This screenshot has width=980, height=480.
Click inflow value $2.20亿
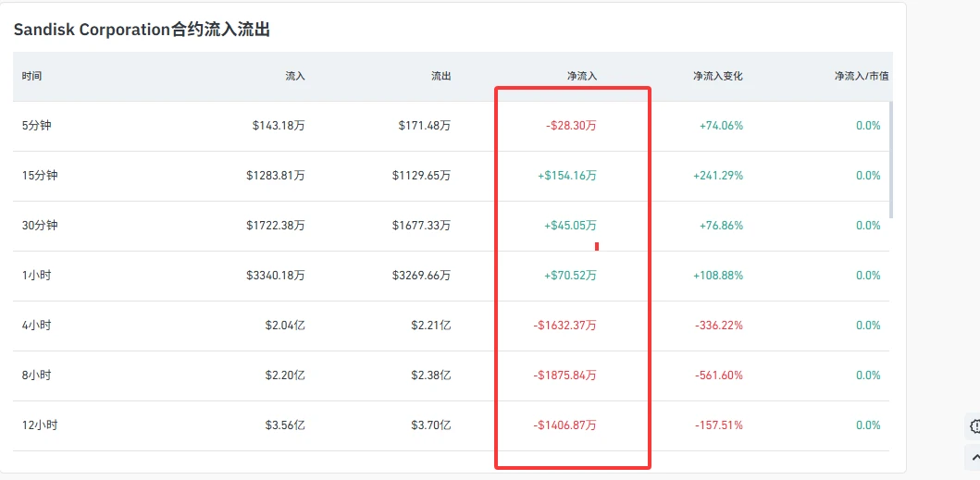pos(285,375)
